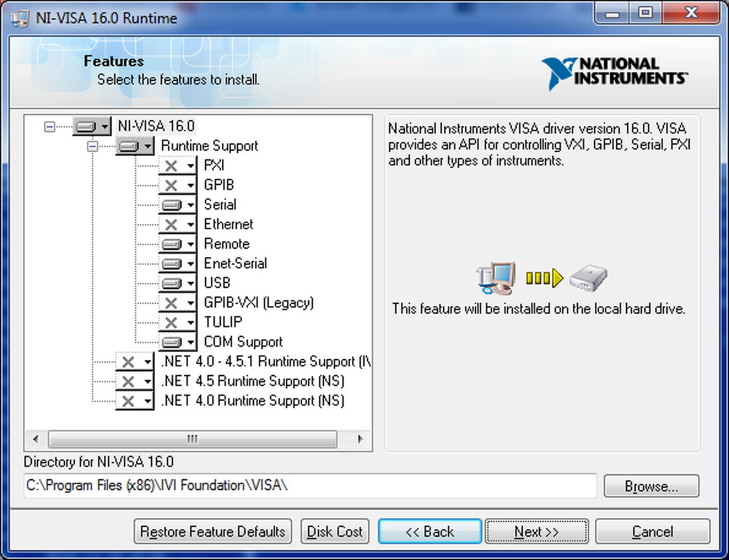Open the NI-VISA 16.0 feature state dropdown
Image resolution: width=729 pixels, height=560 pixels.
pos(92,126)
